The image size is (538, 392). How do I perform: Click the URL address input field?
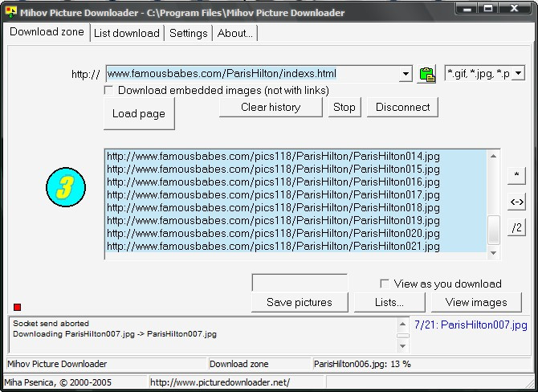[x=252, y=73]
